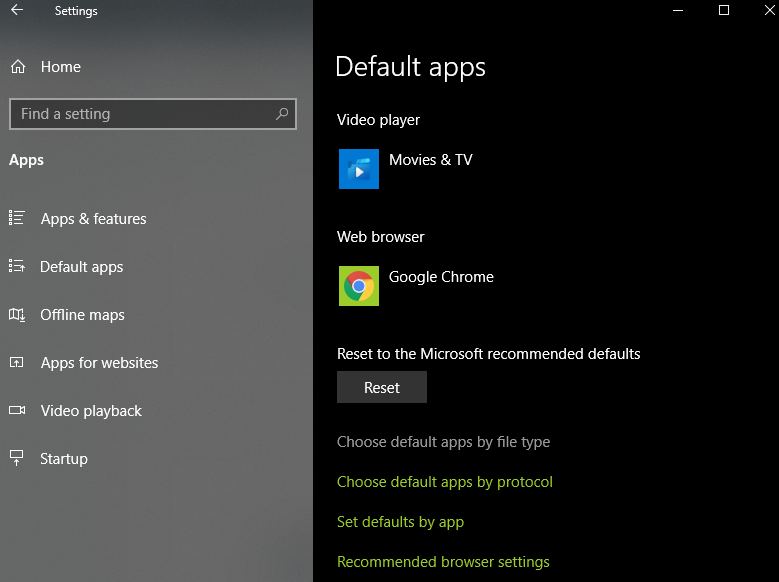Click the Video playback camera icon
Screen dimensions: 779x582
click(x=17, y=410)
